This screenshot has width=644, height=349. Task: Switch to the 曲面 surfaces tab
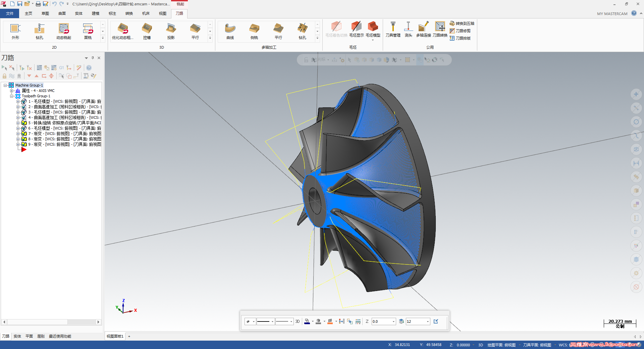pos(62,13)
